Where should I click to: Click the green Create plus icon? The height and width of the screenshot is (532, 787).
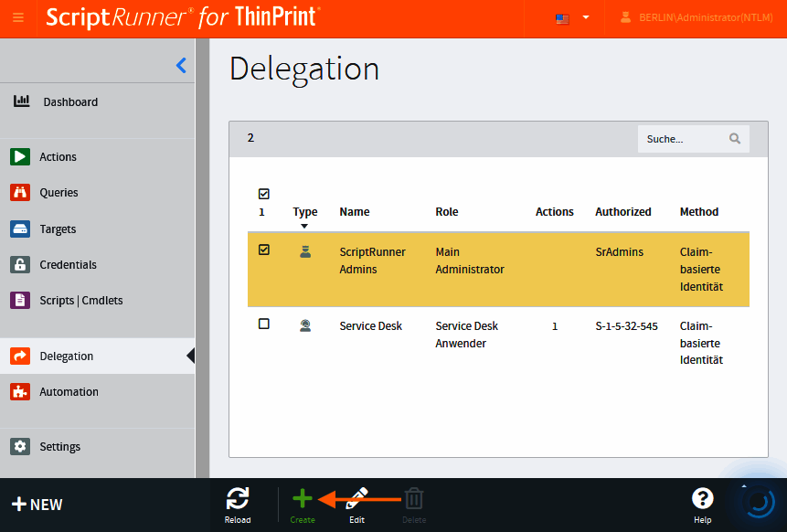(303, 498)
